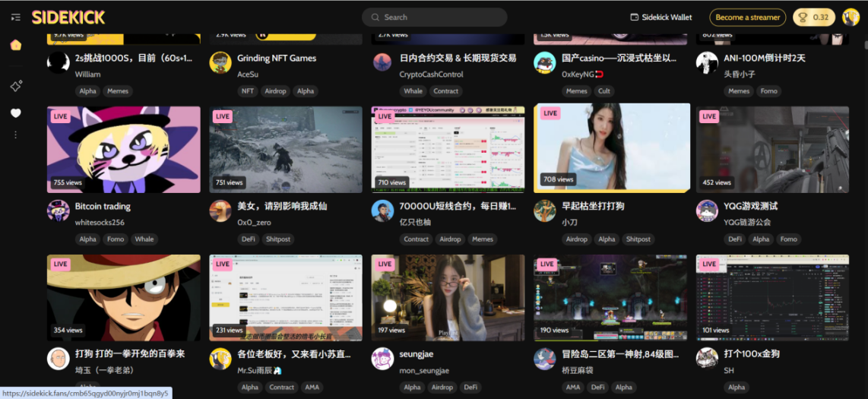Go to the Home sidebar icon
This screenshot has width=868, height=399.
(x=15, y=46)
